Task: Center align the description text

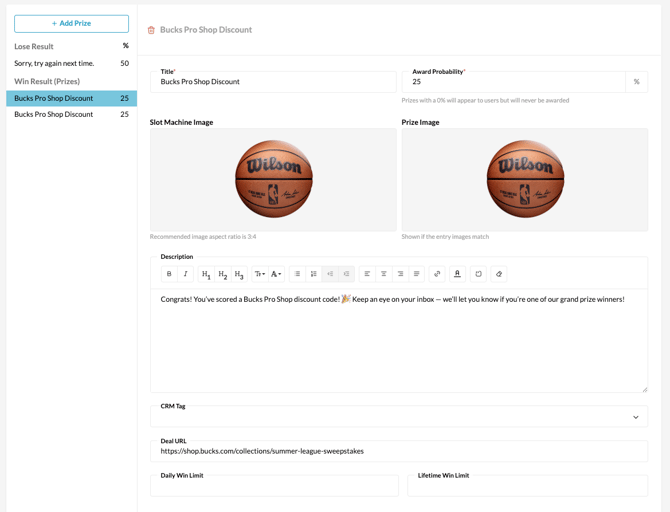Action: point(384,274)
